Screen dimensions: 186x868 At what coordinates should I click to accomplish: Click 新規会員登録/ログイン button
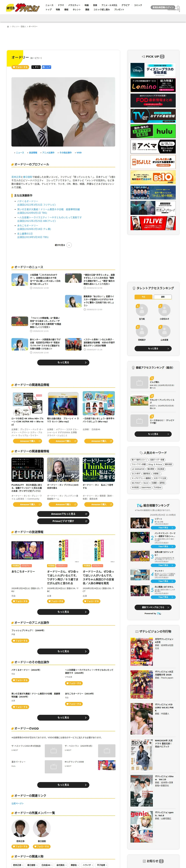click(x=163, y=7)
